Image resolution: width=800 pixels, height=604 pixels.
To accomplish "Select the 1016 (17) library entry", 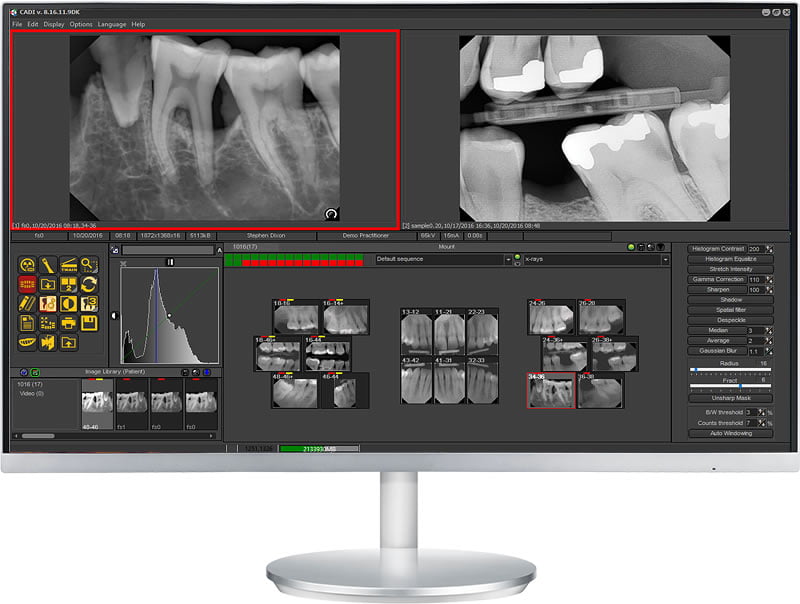I will [x=30, y=384].
